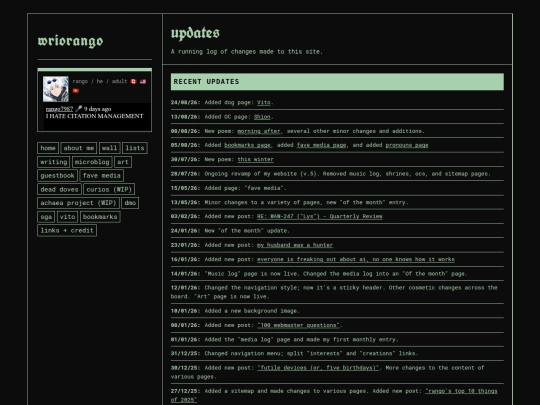Click the 28/07/26 revamp update entry
540x405 pixels.
tap(337, 174)
